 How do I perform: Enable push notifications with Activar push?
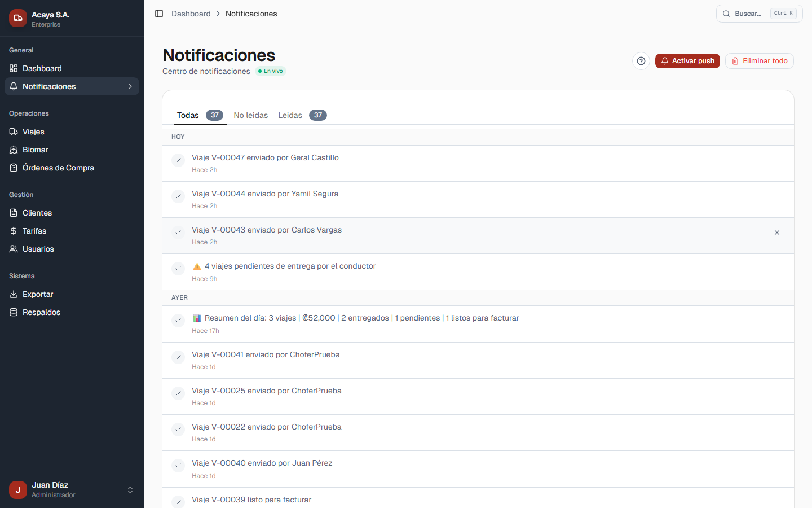687,60
